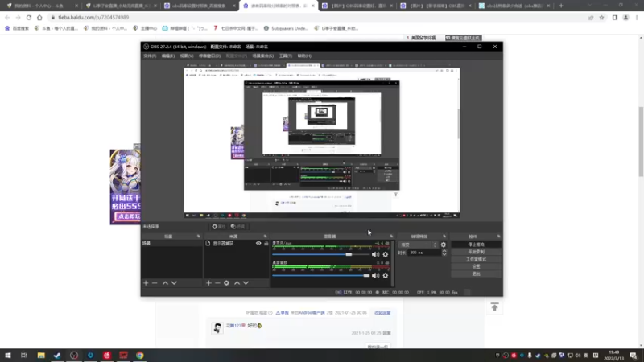Enable Studio Mode in controls
644x362 pixels.
[476, 259]
